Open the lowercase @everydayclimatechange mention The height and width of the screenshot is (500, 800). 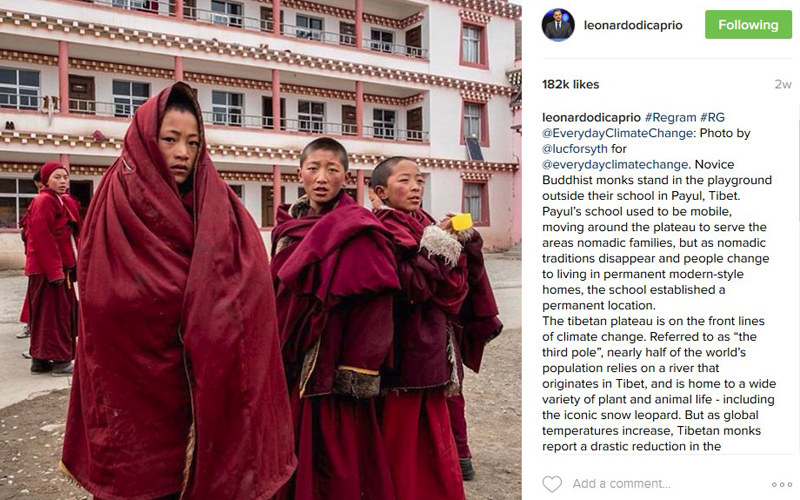tap(615, 164)
